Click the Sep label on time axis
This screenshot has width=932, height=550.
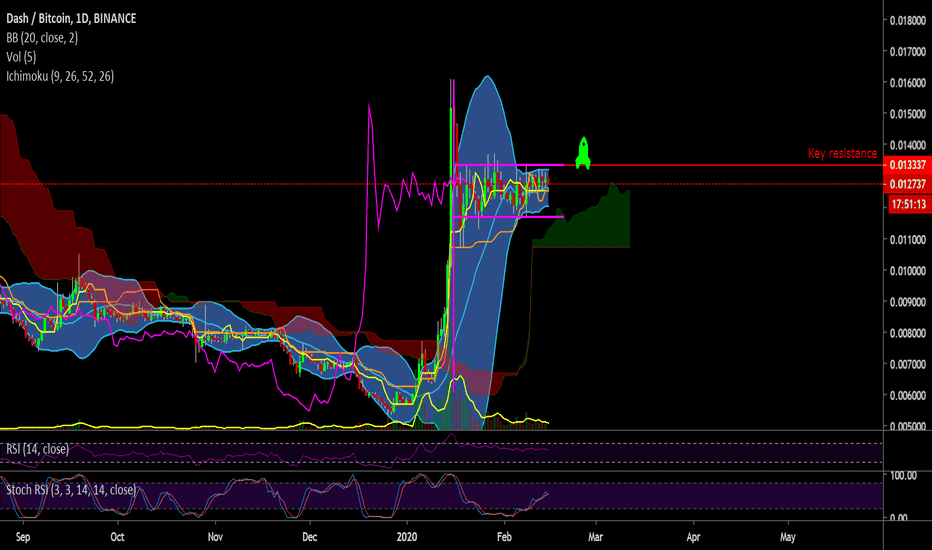23,537
